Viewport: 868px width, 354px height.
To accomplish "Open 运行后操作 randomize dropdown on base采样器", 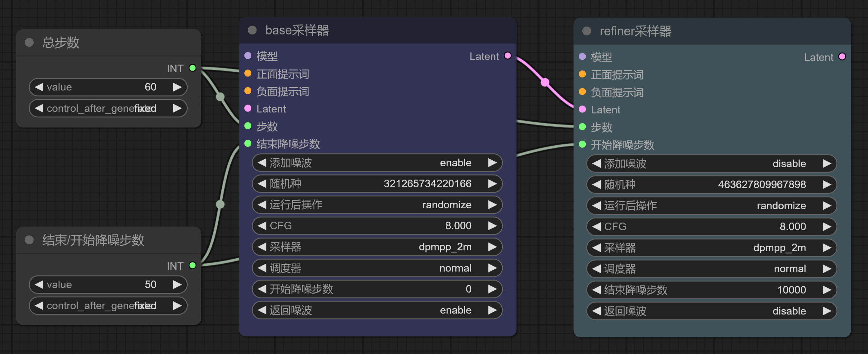I will 377,205.
